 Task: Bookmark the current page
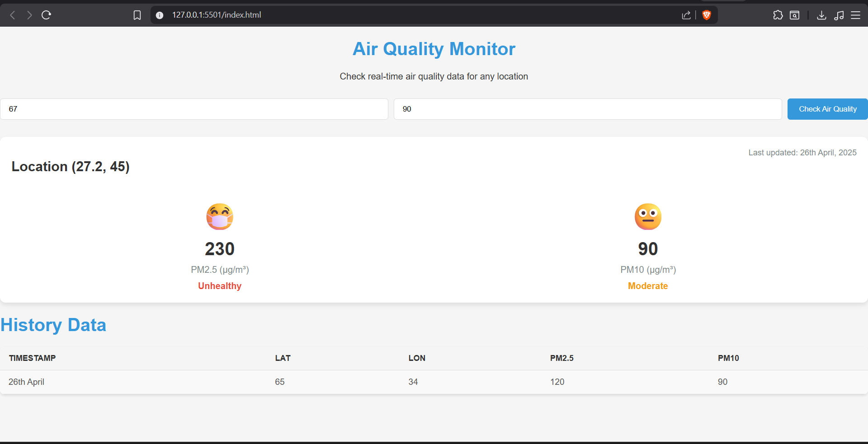point(137,15)
